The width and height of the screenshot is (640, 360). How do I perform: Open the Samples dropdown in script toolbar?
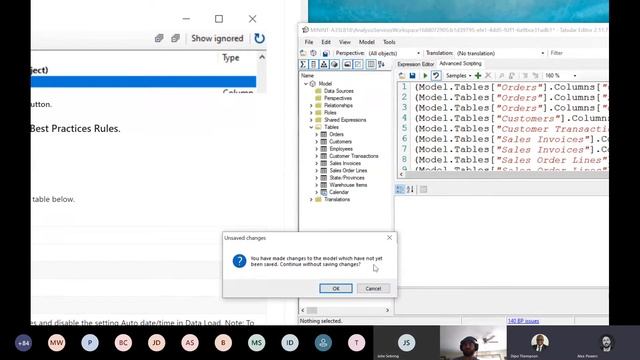[458, 76]
